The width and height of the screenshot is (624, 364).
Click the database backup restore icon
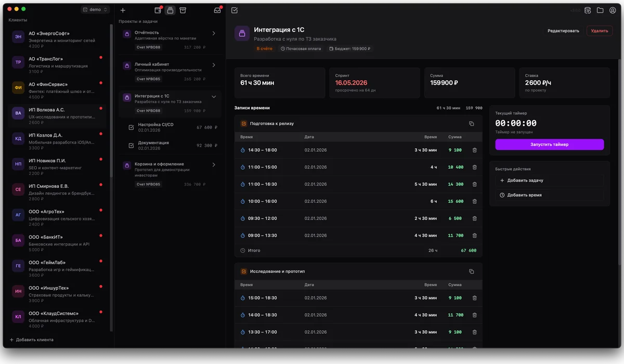588,10
